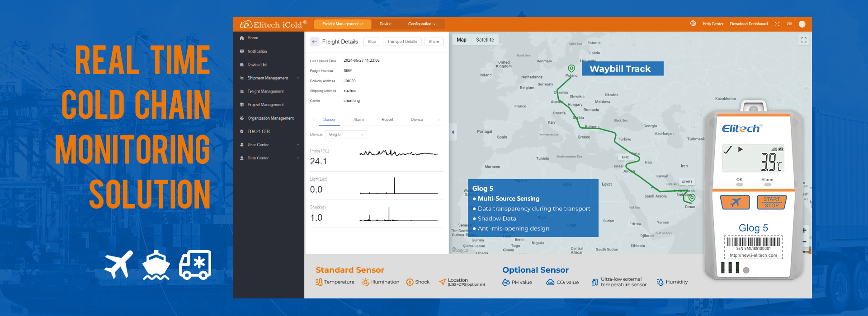Click the Freight Management icon in sidebar
Image resolution: width=868 pixels, height=316 pixels.
click(242, 91)
